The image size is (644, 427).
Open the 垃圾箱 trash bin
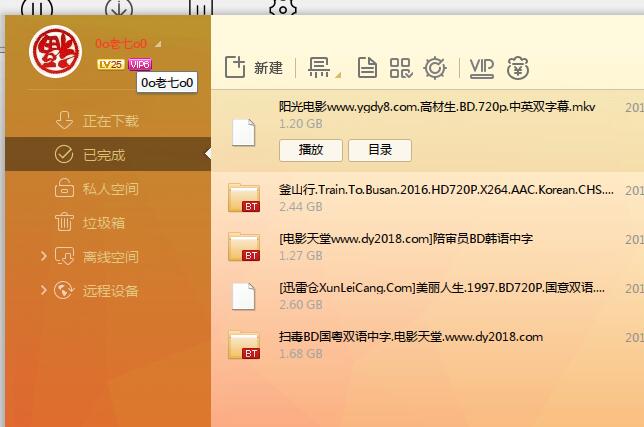point(108,223)
